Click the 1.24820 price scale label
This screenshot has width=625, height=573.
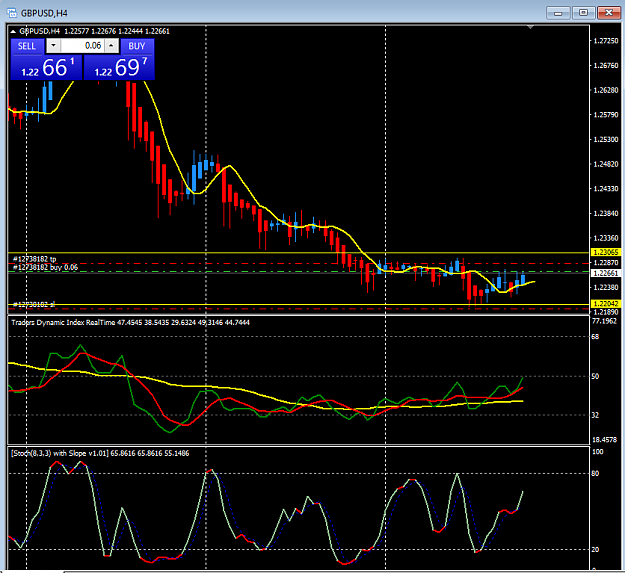(605, 164)
